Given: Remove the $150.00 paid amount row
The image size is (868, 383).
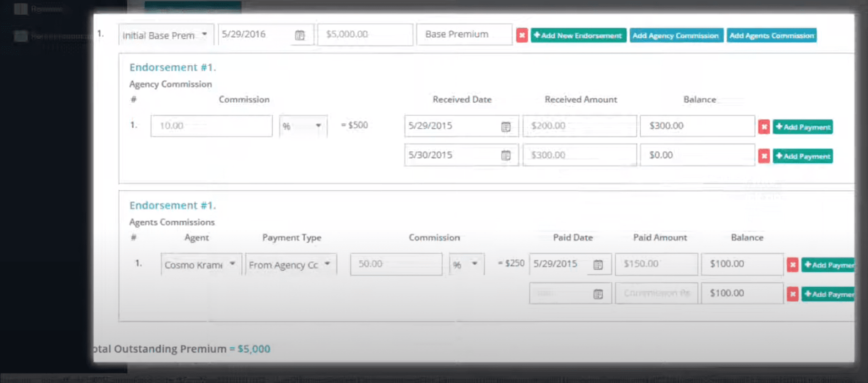Looking at the screenshot, I should 793,265.
